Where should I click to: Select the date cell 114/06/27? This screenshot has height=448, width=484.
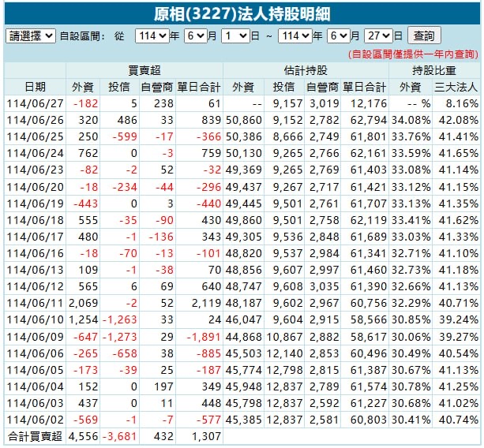(36, 103)
